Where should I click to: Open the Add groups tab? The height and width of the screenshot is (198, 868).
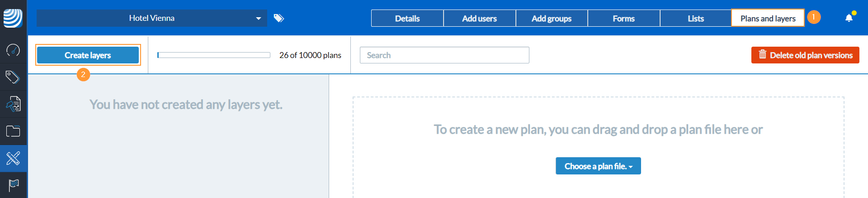tap(552, 19)
